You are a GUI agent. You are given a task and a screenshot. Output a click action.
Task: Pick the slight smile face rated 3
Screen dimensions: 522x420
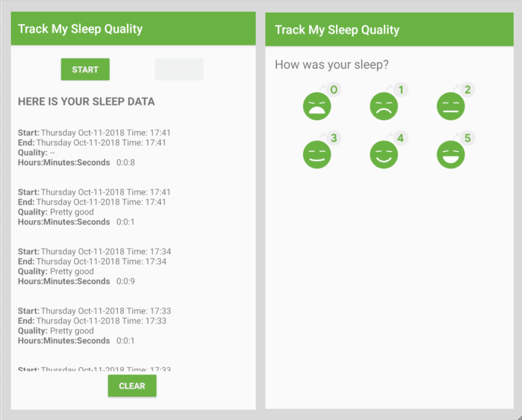pyautogui.click(x=317, y=155)
